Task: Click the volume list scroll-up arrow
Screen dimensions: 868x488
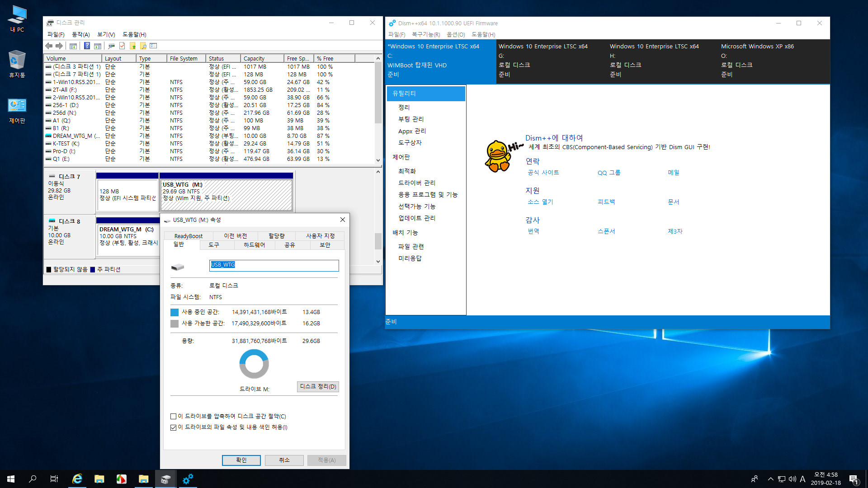Action: pyautogui.click(x=378, y=58)
